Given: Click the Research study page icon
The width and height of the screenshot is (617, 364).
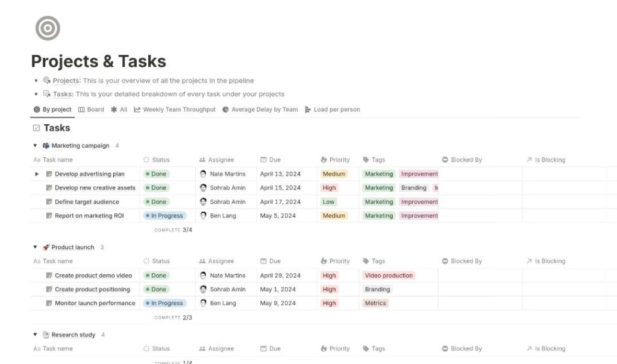Looking at the screenshot, I should pos(46,335).
